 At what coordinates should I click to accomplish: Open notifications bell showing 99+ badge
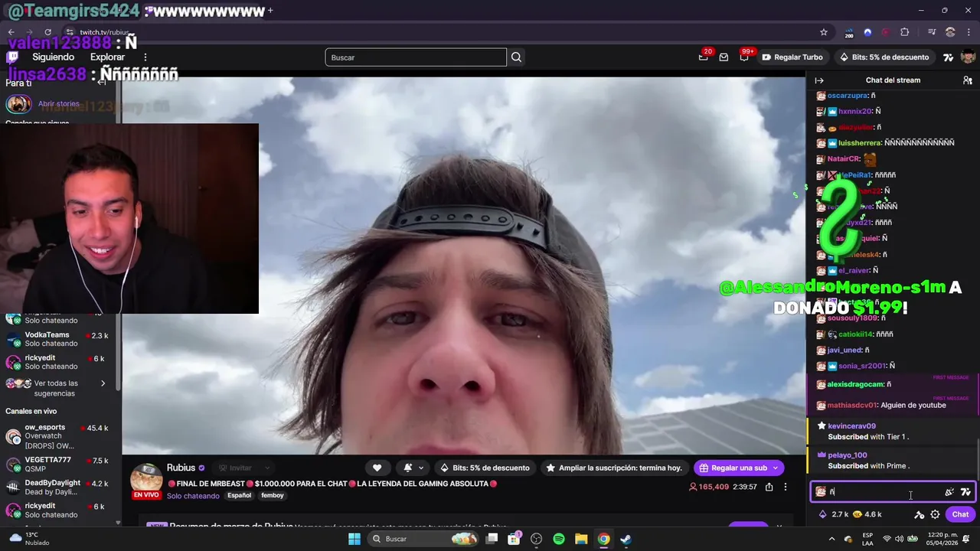(x=743, y=57)
